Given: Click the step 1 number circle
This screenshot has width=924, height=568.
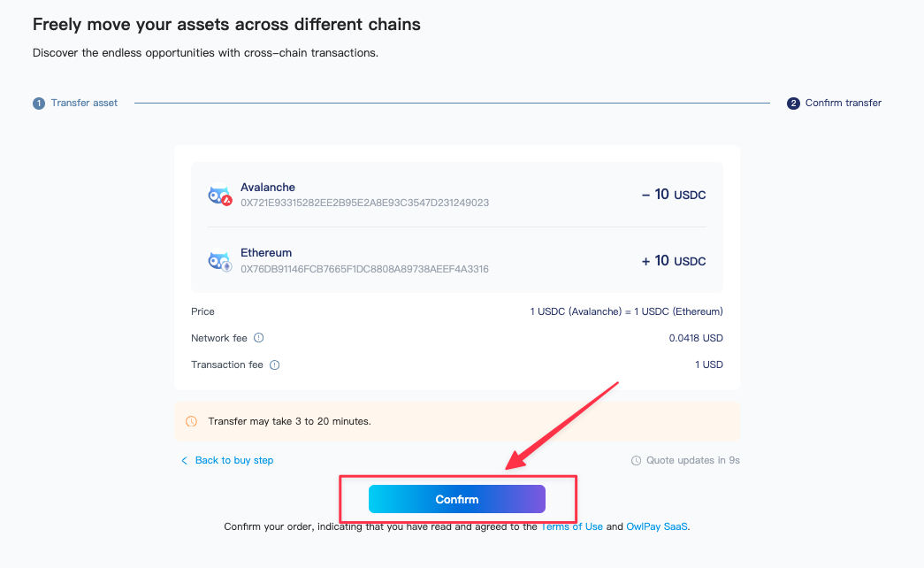Looking at the screenshot, I should click(x=39, y=104).
